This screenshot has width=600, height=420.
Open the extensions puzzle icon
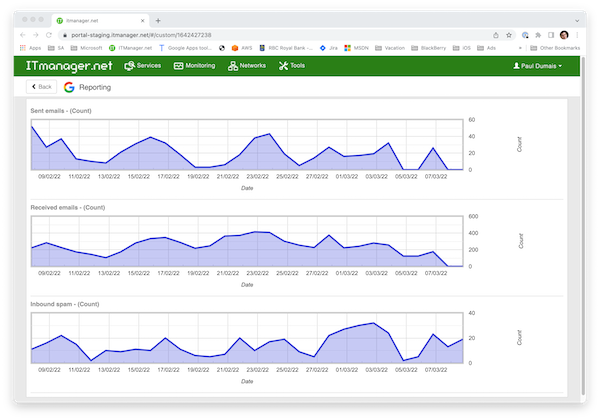538,35
